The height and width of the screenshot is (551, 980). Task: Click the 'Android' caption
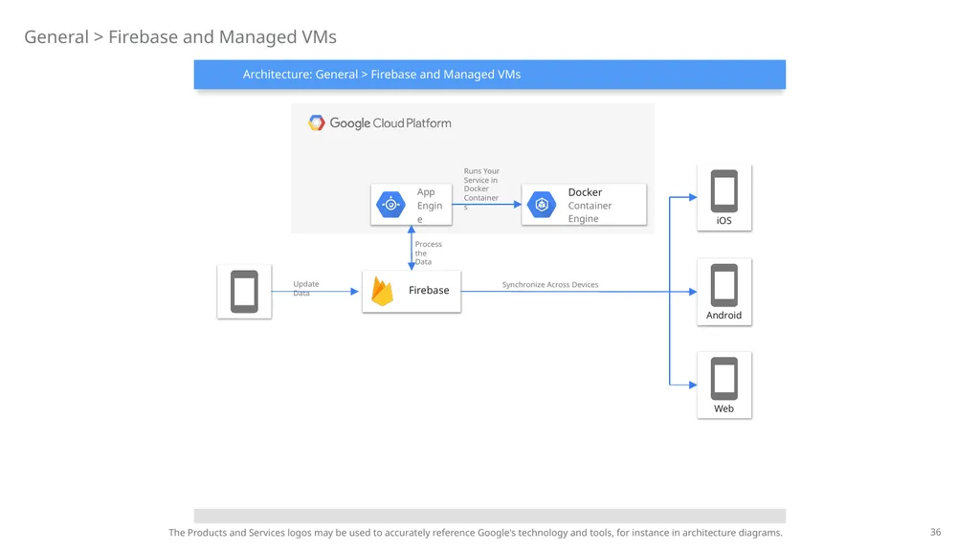click(x=724, y=315)
